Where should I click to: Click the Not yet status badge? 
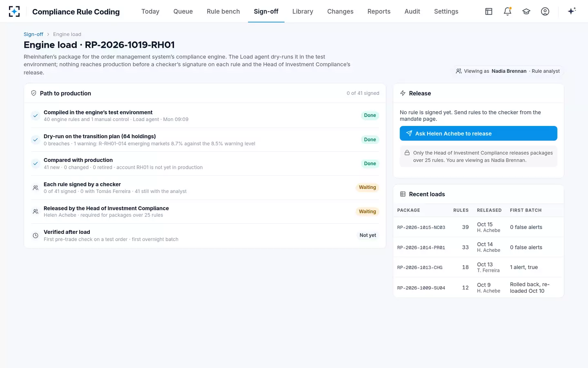point(368,236)
